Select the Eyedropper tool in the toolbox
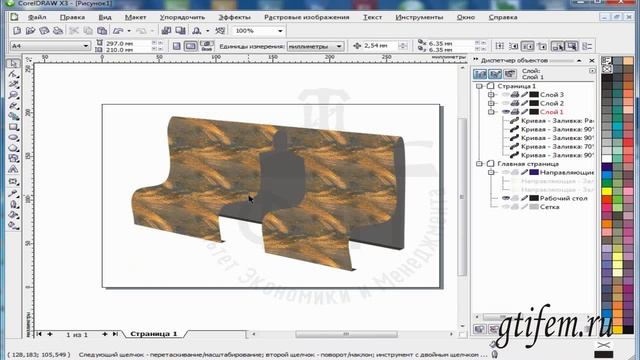 (x=13, y=193)
